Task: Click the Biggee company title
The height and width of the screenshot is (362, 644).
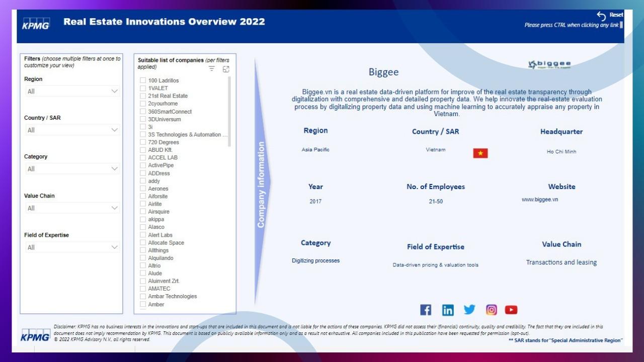Action: tap(383, 72)
